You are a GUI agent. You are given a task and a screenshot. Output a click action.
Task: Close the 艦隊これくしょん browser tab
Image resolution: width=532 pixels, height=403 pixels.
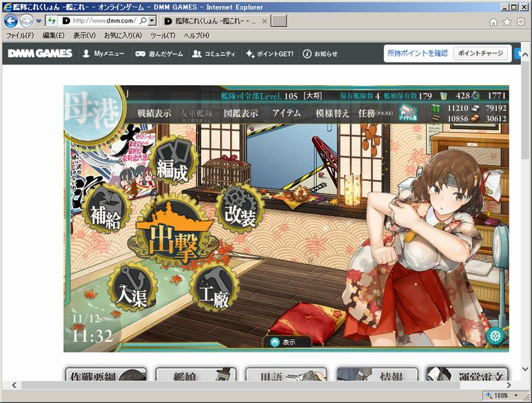click(x=264, y=21)
